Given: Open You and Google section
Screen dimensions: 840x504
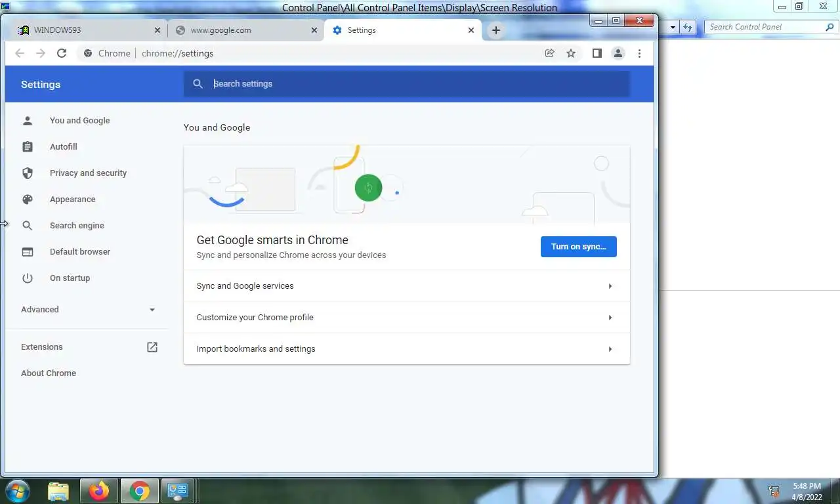Looking at the screenshot, I should pos(79,121).
